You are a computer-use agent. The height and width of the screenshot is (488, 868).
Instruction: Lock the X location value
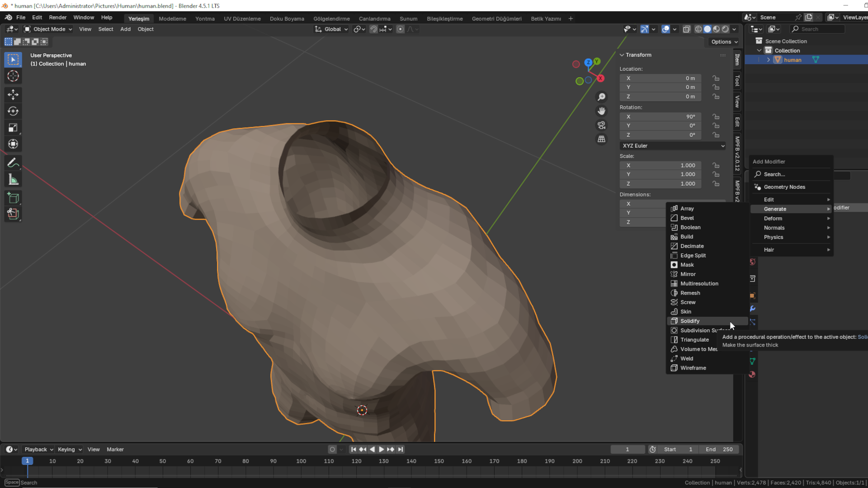716,78
